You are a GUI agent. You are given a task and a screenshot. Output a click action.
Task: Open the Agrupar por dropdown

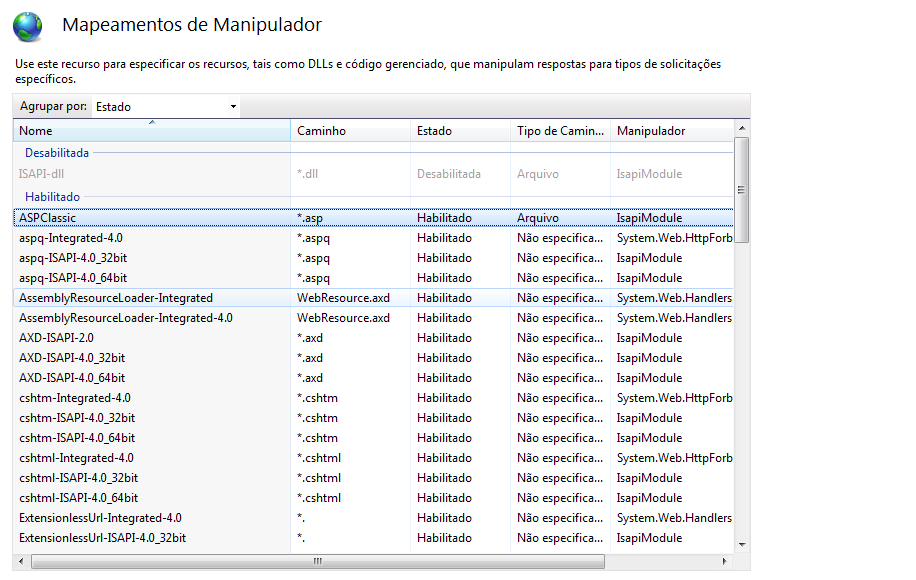tap(166, 107)
